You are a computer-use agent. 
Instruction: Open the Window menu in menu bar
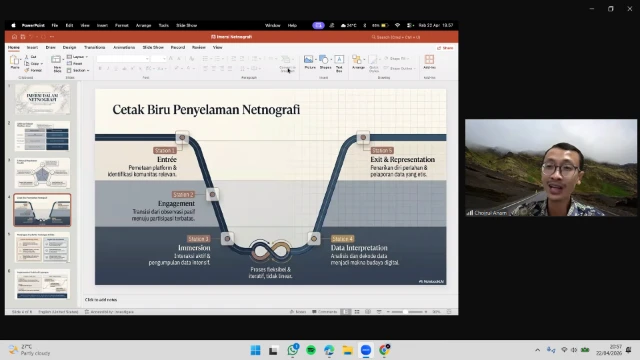click(273, 25)
